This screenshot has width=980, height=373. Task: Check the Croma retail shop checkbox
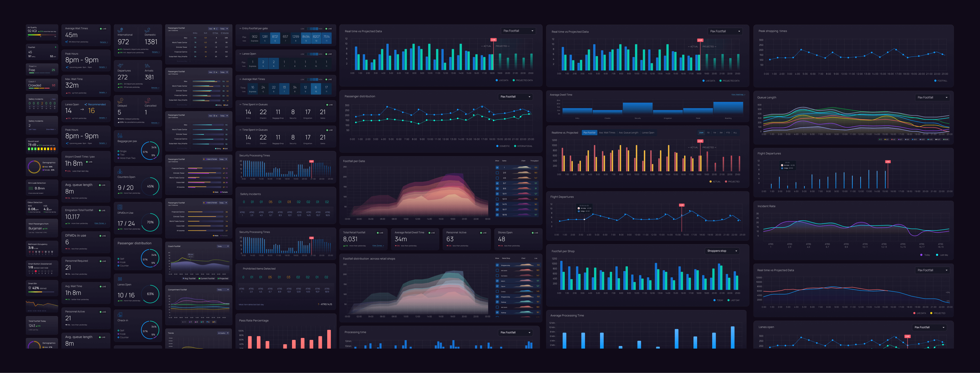click(497, 292)
